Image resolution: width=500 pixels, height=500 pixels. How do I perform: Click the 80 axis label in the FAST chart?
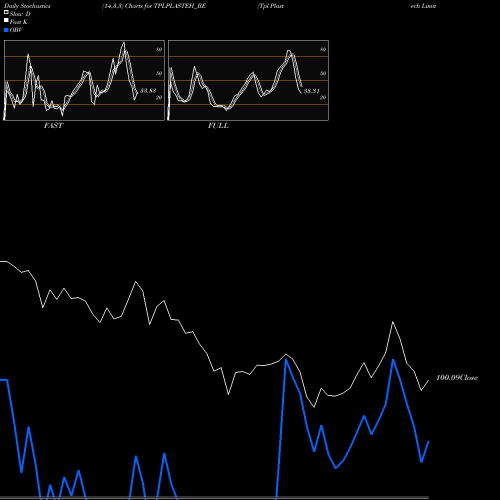[159, 49]
